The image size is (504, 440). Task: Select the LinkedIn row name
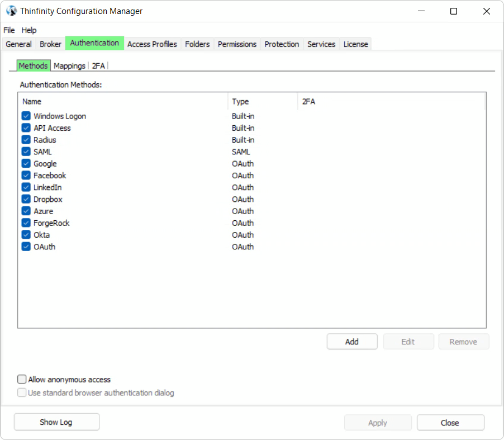coord(47,187)
